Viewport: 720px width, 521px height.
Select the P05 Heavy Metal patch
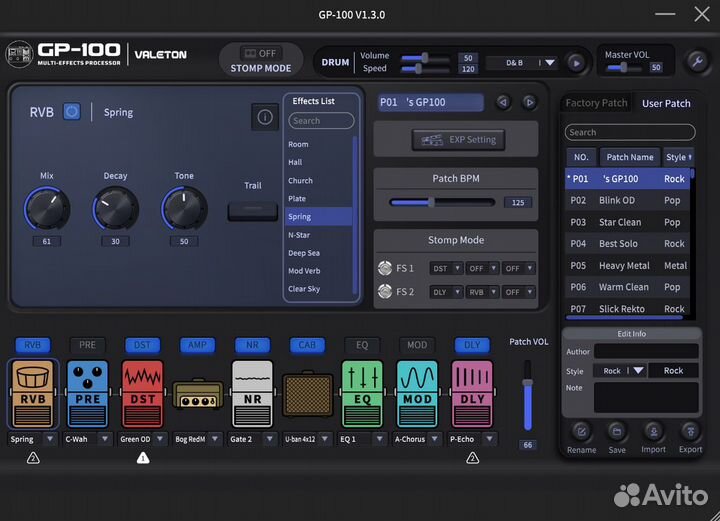627,265
